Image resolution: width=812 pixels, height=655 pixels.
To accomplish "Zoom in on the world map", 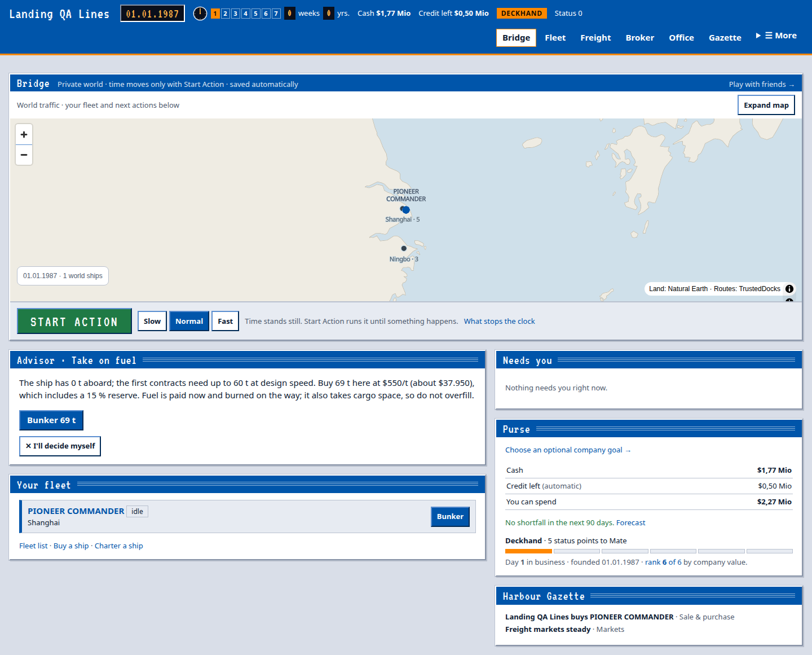I will [x=24, y=135].
